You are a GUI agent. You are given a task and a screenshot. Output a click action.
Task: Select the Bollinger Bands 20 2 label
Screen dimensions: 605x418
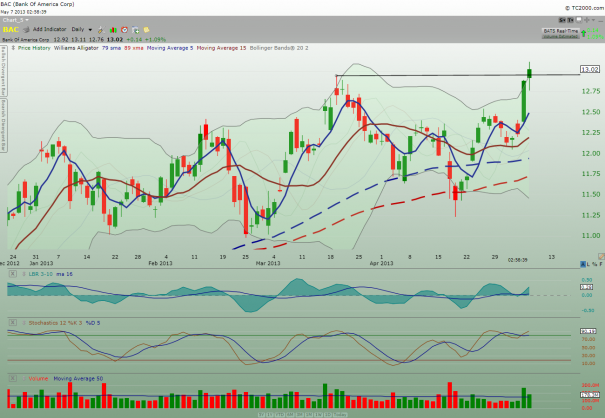(279, 48)
